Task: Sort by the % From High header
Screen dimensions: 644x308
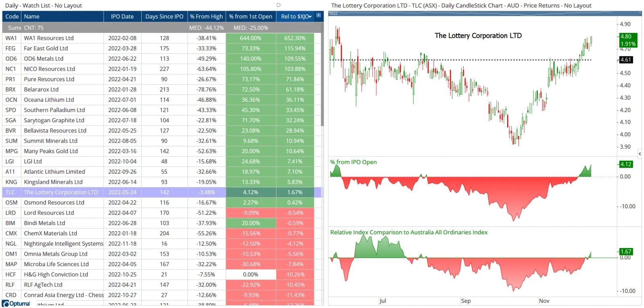Action: tap(206, 16)
